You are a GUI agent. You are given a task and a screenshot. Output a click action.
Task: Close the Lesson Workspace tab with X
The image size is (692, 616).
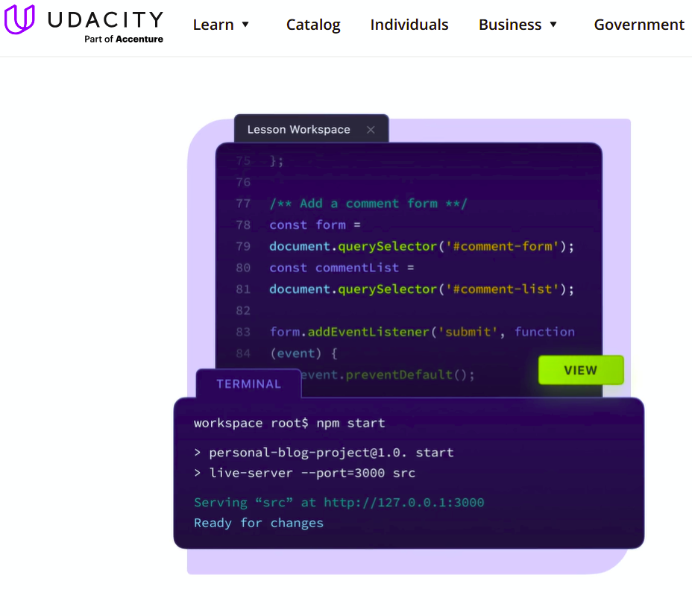tap(371, 130)
